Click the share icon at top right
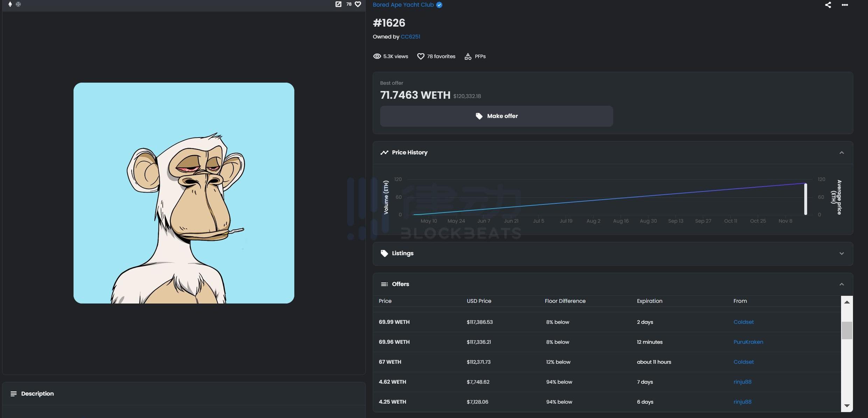Image resolution: width=868 pixels, height=418 pixels. click(x=828, y=5)
